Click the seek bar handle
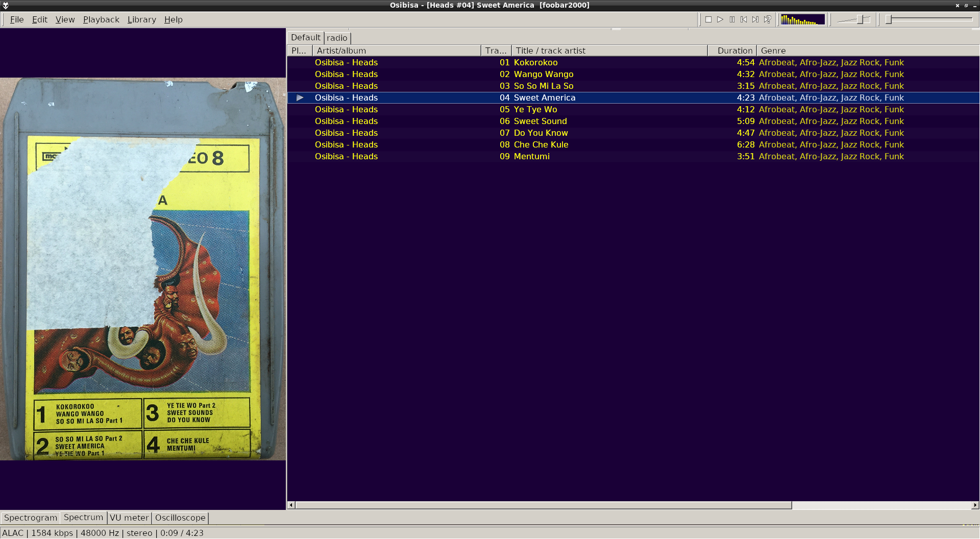The width and height of the screenshot is (980, 539). coord(889,19)
